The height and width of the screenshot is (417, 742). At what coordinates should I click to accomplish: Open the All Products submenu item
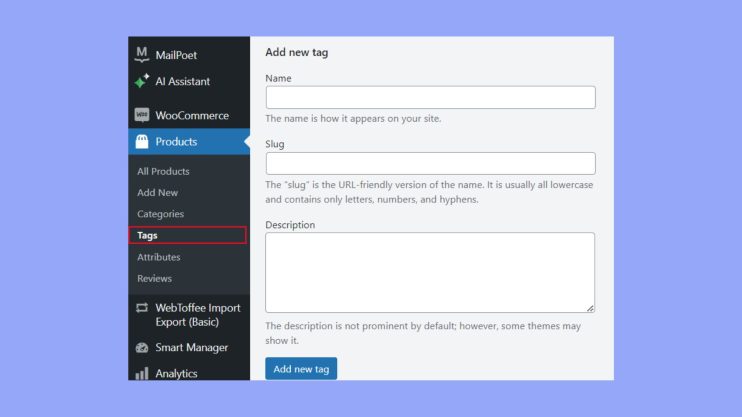pos(163,171)
